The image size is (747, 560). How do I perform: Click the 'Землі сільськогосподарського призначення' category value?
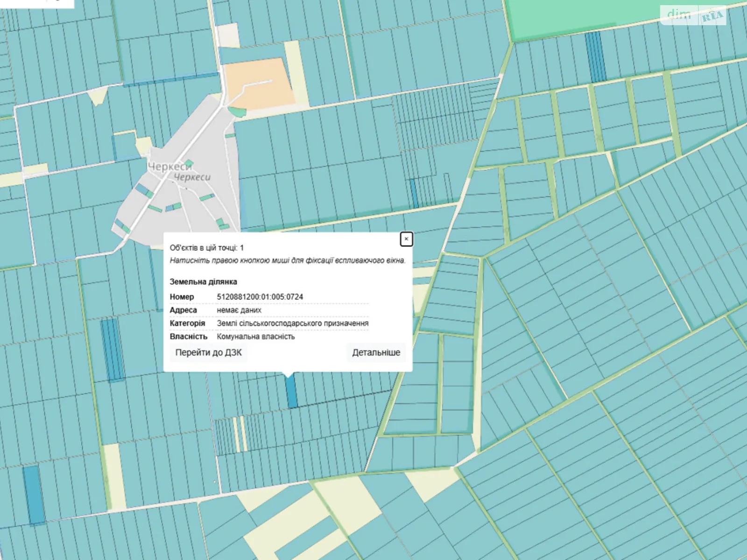click(x=292, y=323)
